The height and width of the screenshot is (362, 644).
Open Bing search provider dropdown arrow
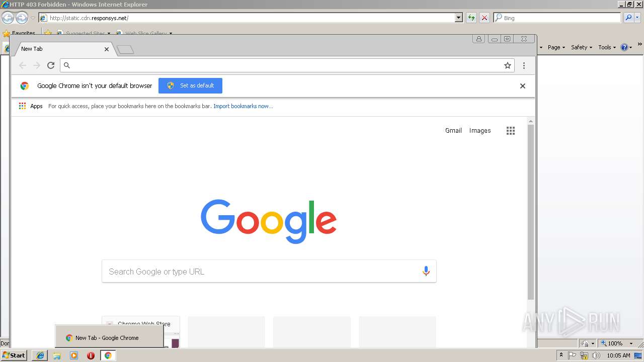click(637, 18)
